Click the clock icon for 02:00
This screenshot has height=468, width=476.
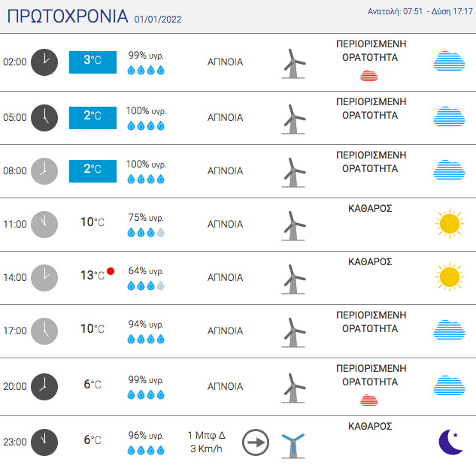point(44,62)
